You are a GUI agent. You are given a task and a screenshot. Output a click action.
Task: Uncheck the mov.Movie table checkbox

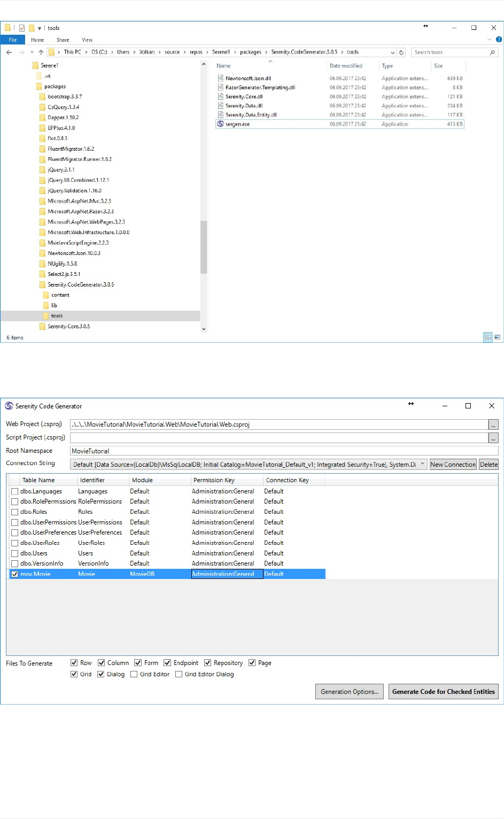15,574
